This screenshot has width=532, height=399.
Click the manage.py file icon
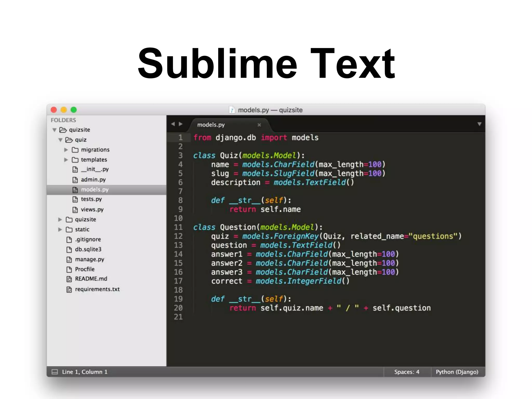click(69, 260)
